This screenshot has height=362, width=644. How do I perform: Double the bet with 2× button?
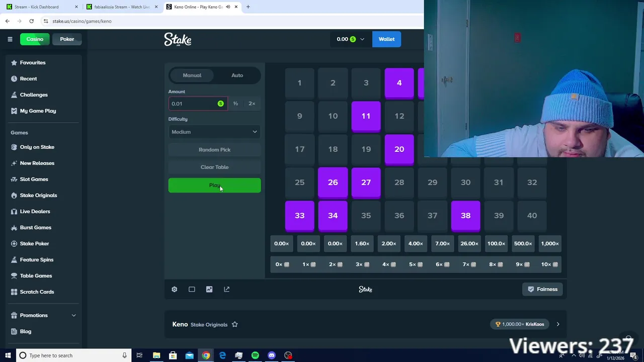(252, 104)
